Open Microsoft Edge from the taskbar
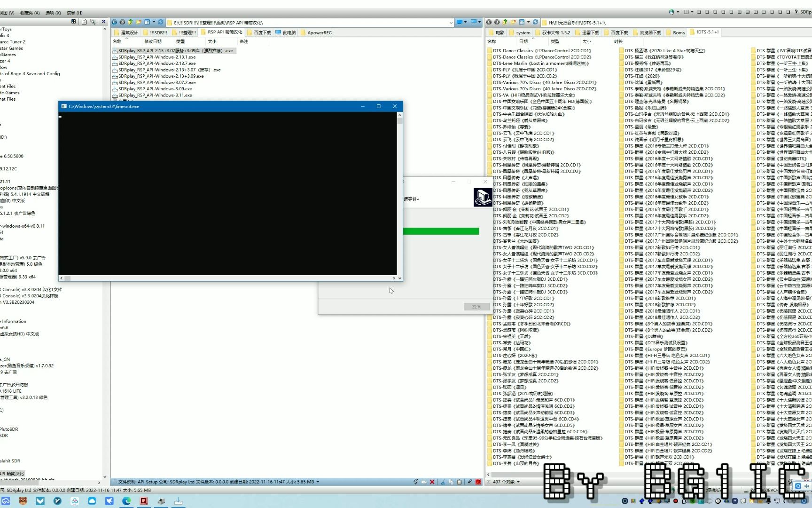Screen dimensions: 812x508 [126, 501]
